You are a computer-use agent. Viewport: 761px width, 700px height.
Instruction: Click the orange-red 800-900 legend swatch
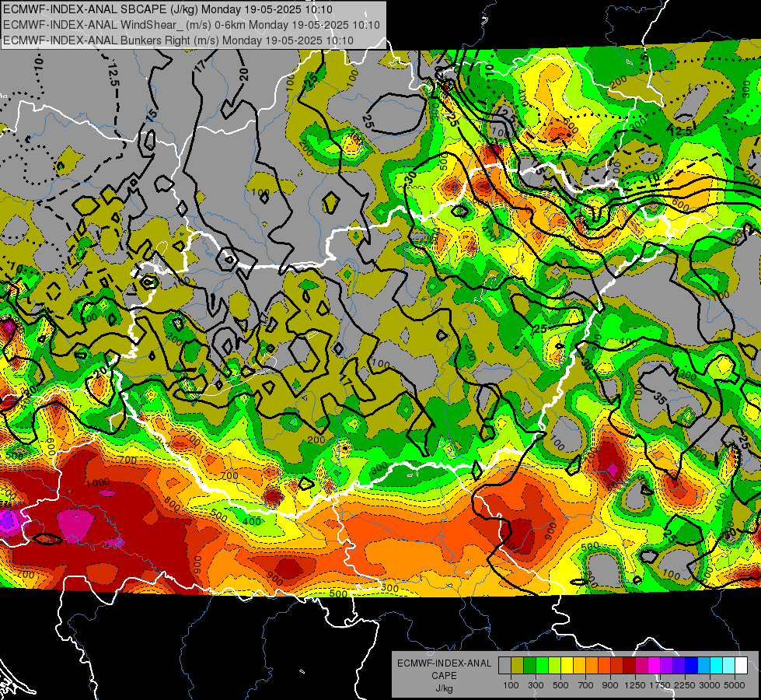pos(604,666)
